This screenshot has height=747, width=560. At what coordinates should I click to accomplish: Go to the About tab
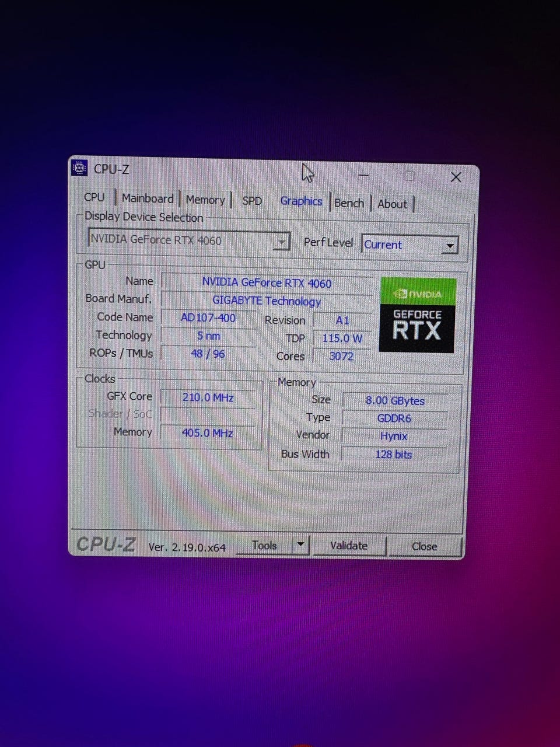(392, 204)
